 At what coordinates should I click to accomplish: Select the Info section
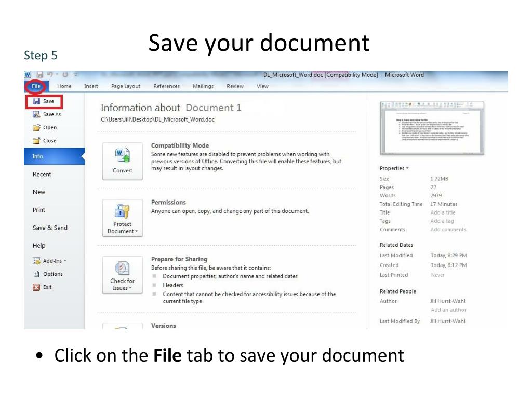pos(54,156)
